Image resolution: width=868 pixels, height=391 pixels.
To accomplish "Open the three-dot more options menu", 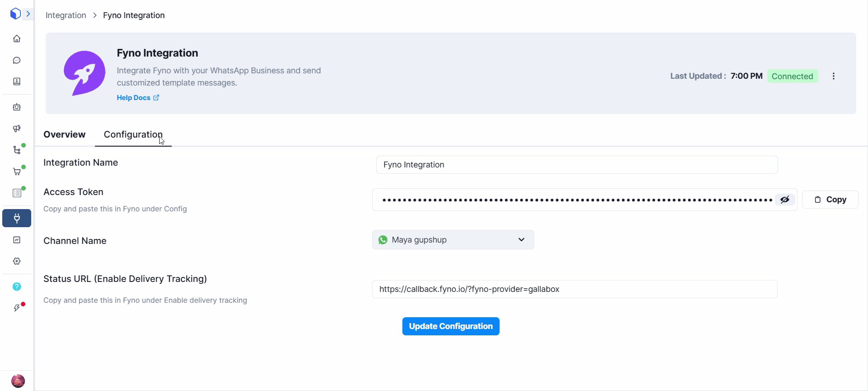I will click(833, 76).
